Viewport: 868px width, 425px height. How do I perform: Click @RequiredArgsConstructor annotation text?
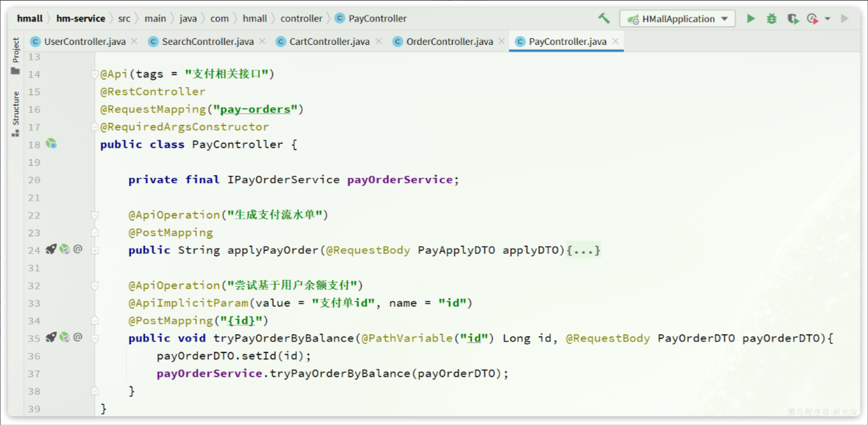(x=185, y=127)
